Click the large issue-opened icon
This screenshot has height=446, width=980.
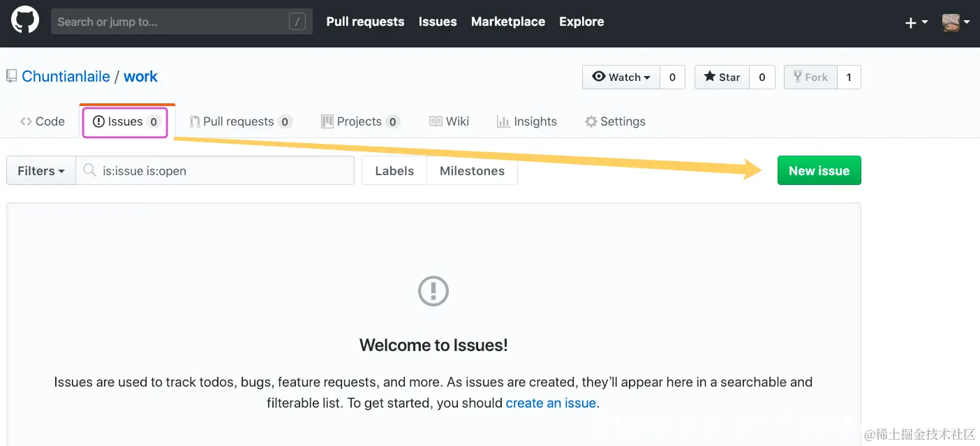(x=433, y=291)
